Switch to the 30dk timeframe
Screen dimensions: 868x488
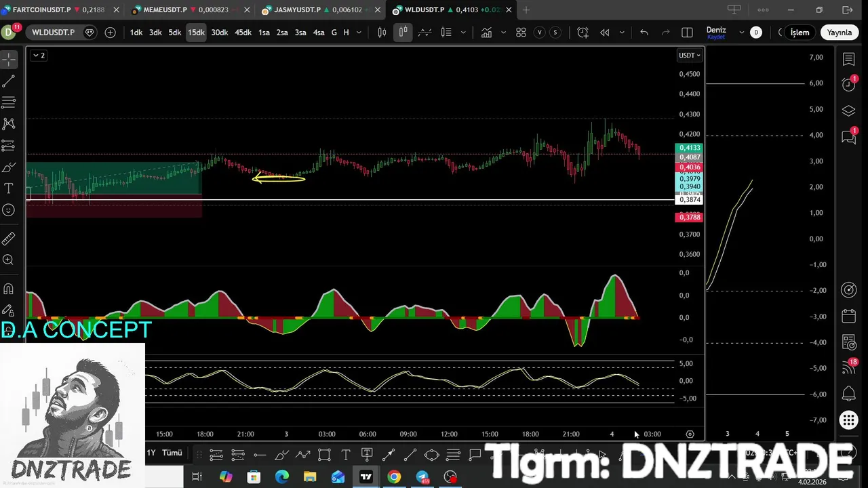220,33
